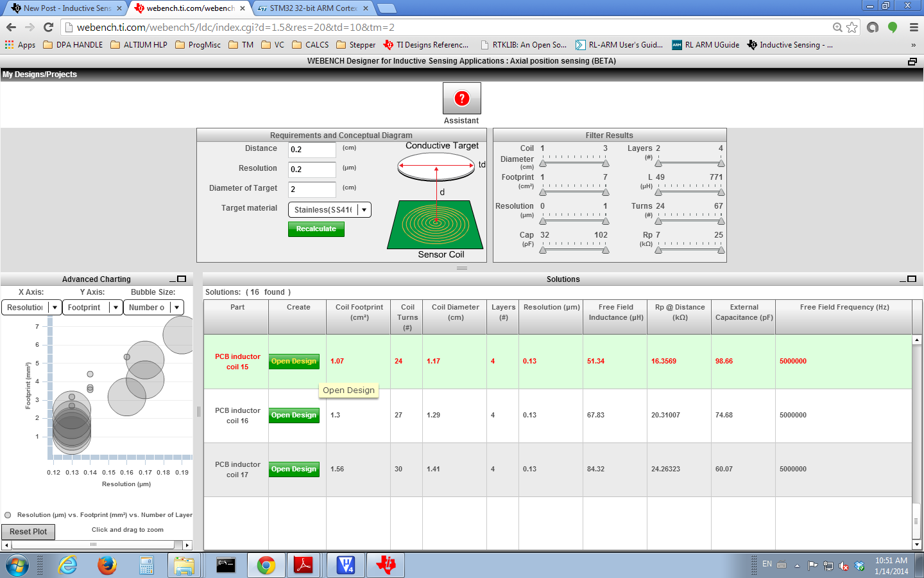Select chart legend radio button
Screen dimensions: 924x578
pyautogui.click(x=8, y=515)
